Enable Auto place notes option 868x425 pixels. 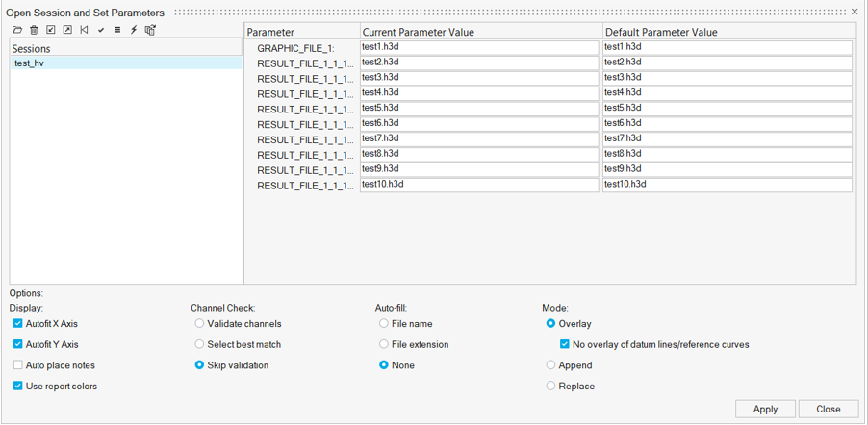click(18, 365)
